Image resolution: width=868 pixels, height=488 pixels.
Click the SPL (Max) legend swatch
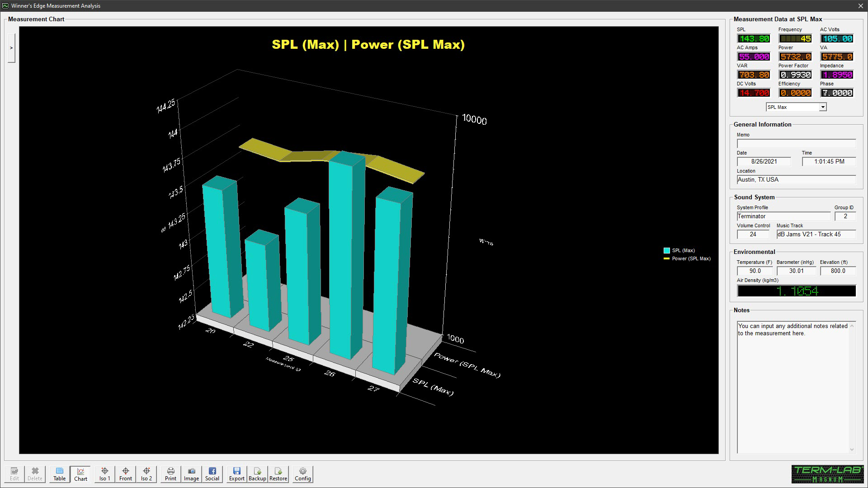coord(666,250)
